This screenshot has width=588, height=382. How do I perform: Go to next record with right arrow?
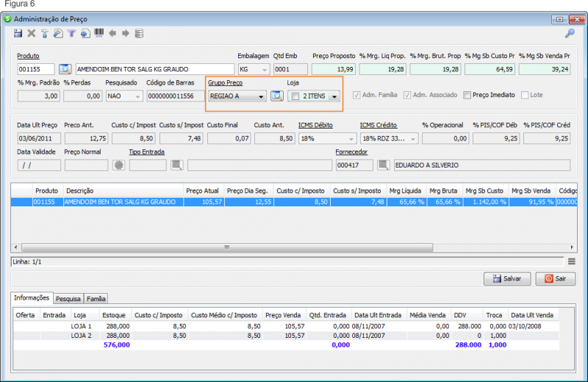126,33
